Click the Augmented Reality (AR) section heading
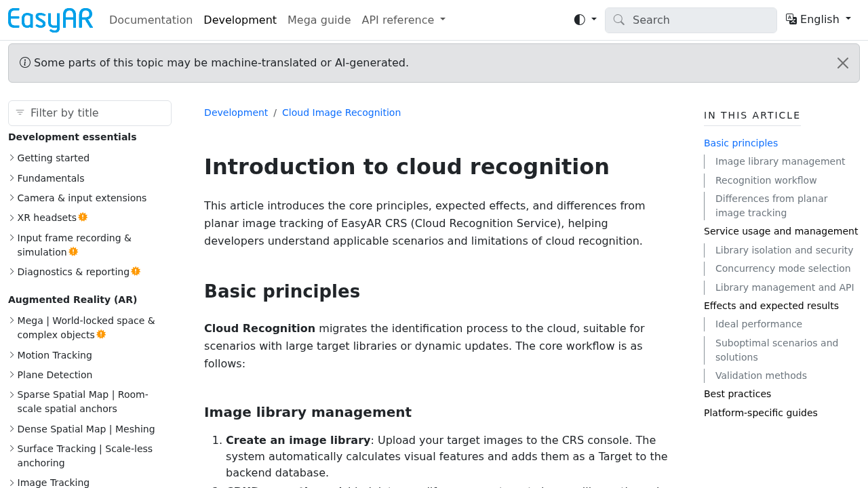Image resolution: width=868 pixels, height=488 pixels. coord(73,300)
